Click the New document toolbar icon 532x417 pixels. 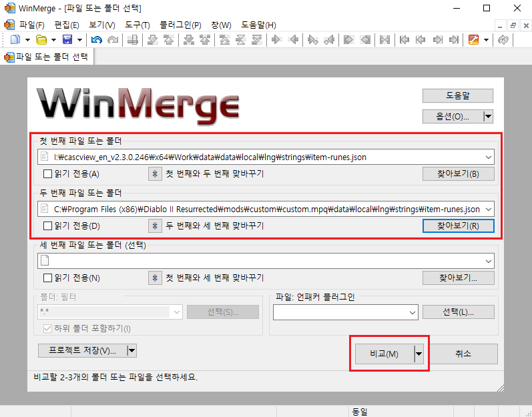(15, 40)
